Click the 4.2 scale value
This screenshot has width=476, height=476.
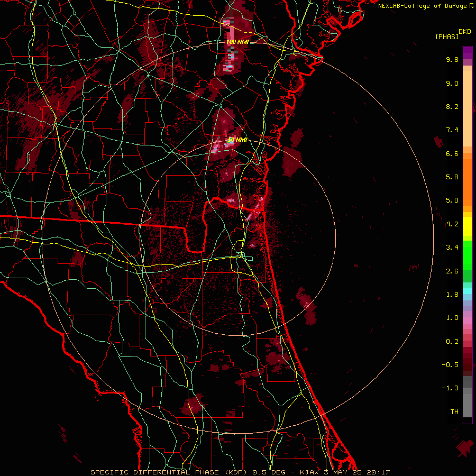click(x=452, y=224)
